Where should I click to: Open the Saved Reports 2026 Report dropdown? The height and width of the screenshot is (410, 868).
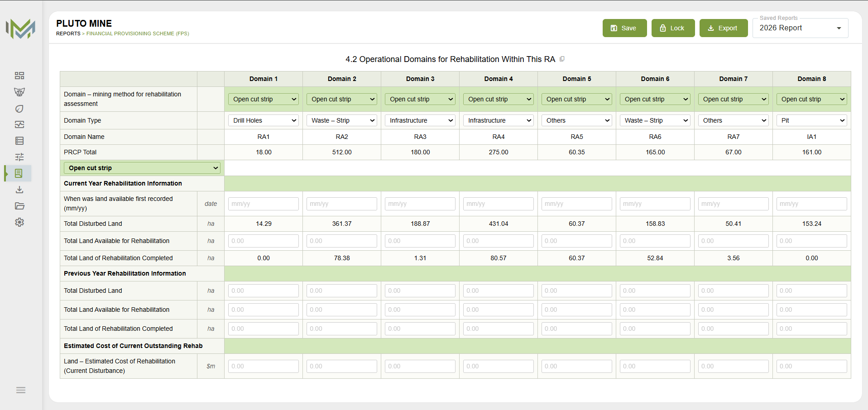coord(800,28)
